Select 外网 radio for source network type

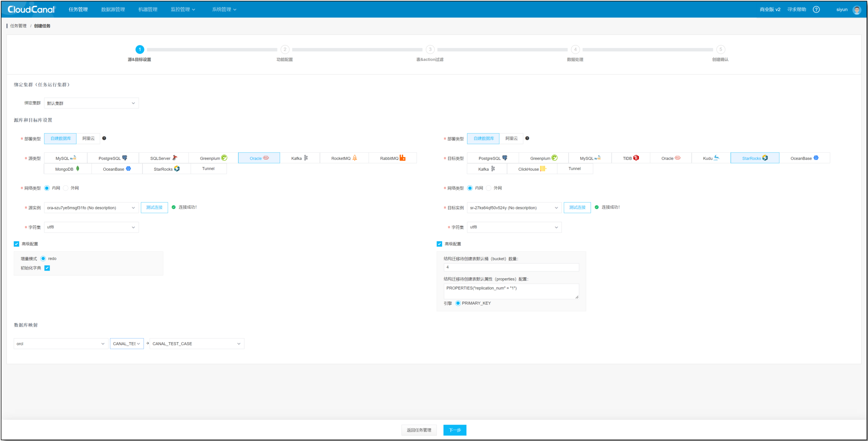coord(66,188)
